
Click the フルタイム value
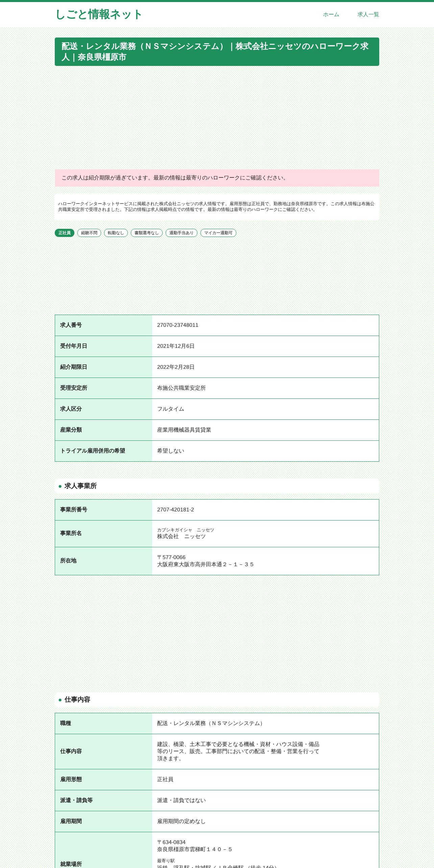click(x=171, y=409)
